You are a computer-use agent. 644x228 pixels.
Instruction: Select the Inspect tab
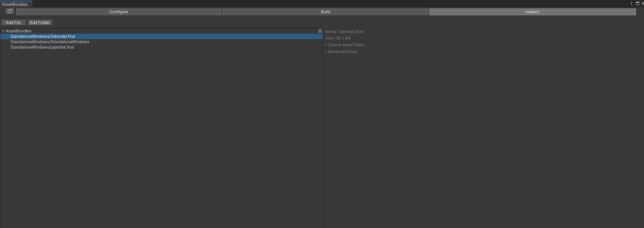(532, 12)
